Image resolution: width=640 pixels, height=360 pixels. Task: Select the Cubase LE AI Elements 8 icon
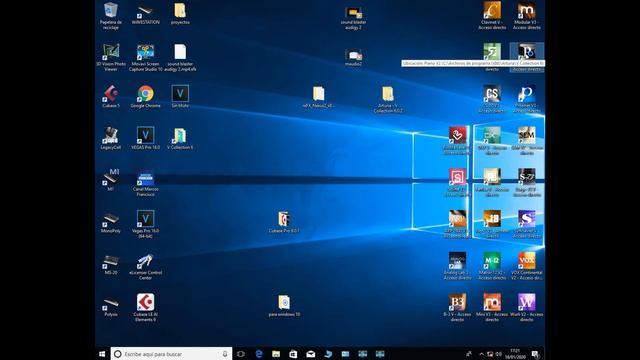[x=145, y=308]
